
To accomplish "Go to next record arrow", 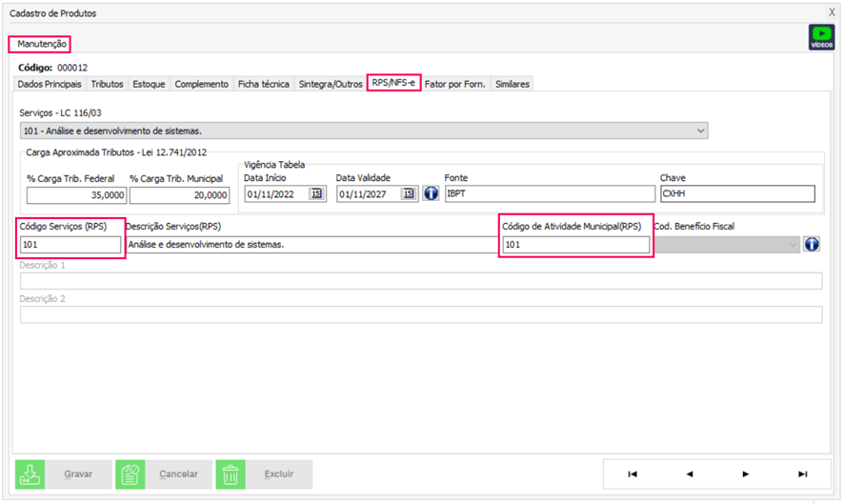I will pos(746,474).
